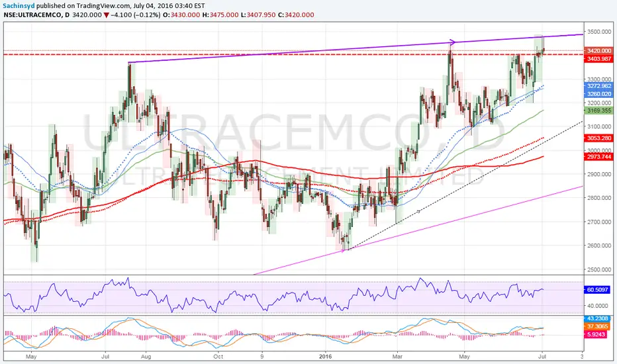This screenshot has height=364, width=617.
Task: Click the red 3420.000 last price label
Action: coord(599,51)
